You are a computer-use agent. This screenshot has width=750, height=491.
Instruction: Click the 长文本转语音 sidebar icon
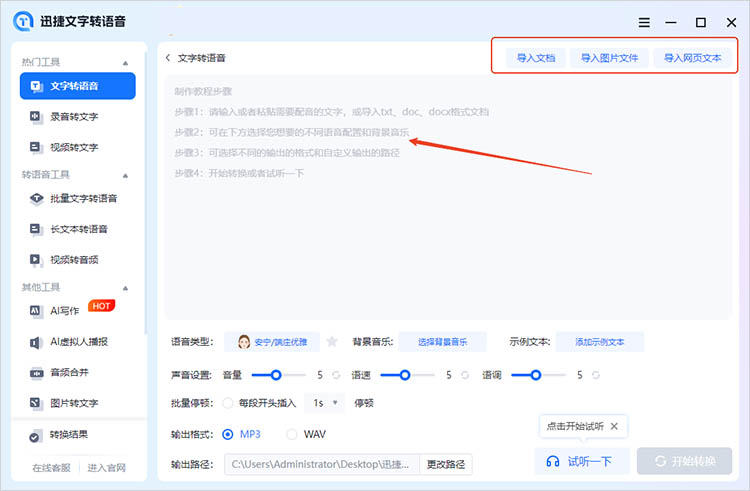[36, 229]
